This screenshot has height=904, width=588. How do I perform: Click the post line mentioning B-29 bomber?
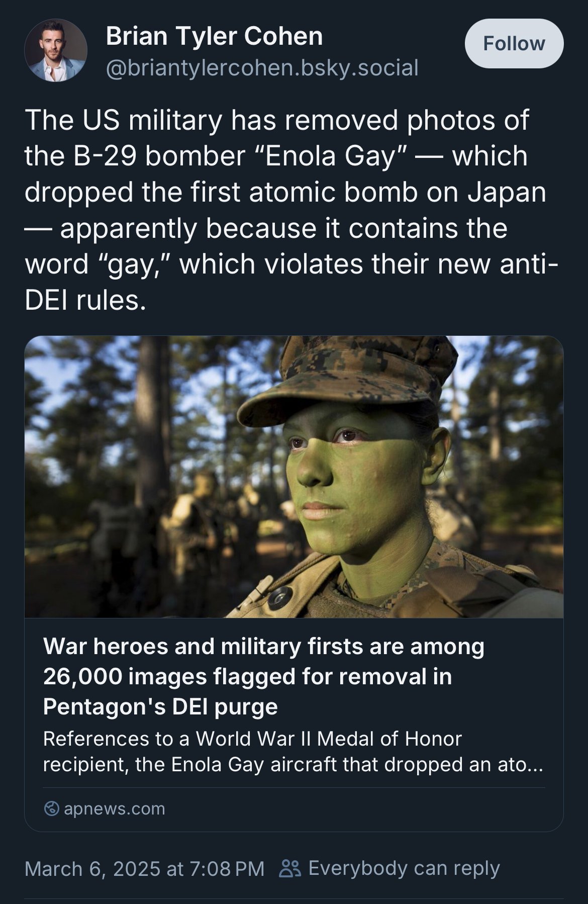click(x=276, y=156)
